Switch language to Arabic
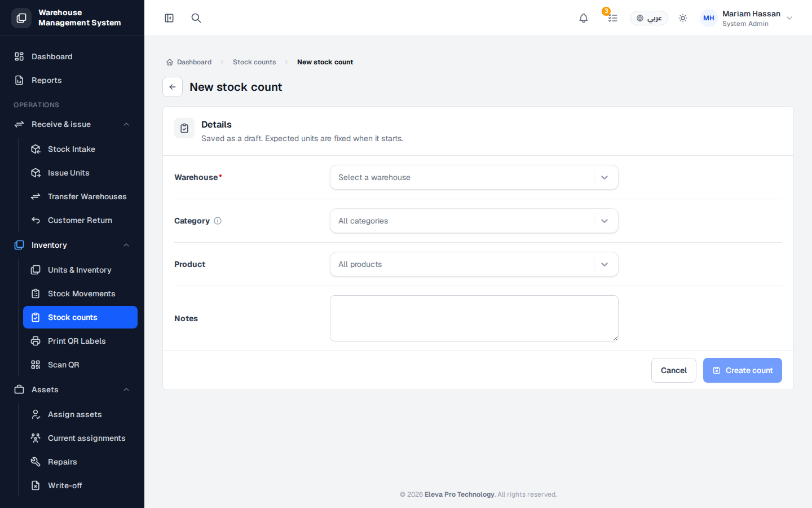The height and width of the screenshot is (508, 812). pos(649,18)
